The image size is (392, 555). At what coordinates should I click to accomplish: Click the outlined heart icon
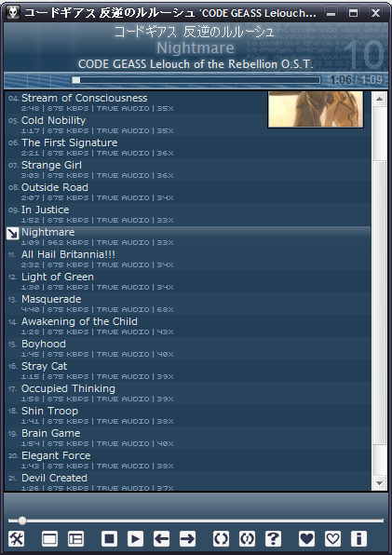[x=333, y=539]
